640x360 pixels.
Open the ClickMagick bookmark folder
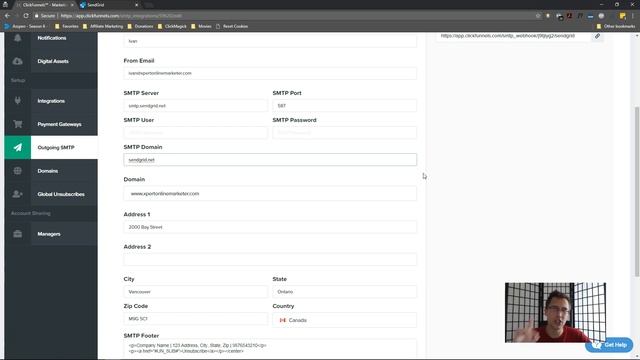click(x=172, y=26)
